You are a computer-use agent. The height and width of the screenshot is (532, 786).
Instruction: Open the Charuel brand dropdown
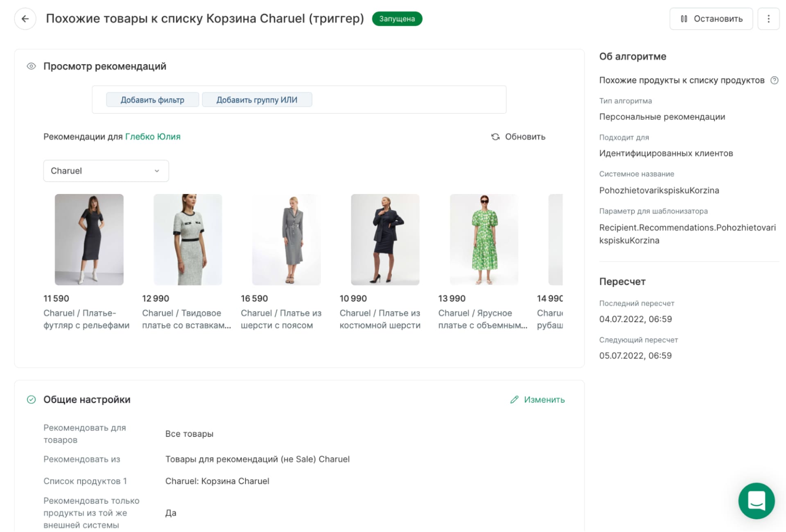tap(106, 171)
